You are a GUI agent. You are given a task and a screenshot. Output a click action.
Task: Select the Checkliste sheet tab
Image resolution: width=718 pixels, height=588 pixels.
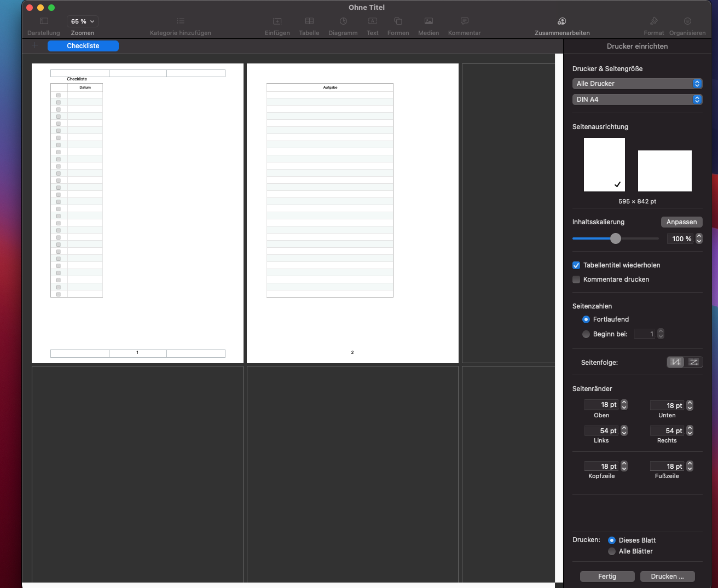tap(83, 46)
